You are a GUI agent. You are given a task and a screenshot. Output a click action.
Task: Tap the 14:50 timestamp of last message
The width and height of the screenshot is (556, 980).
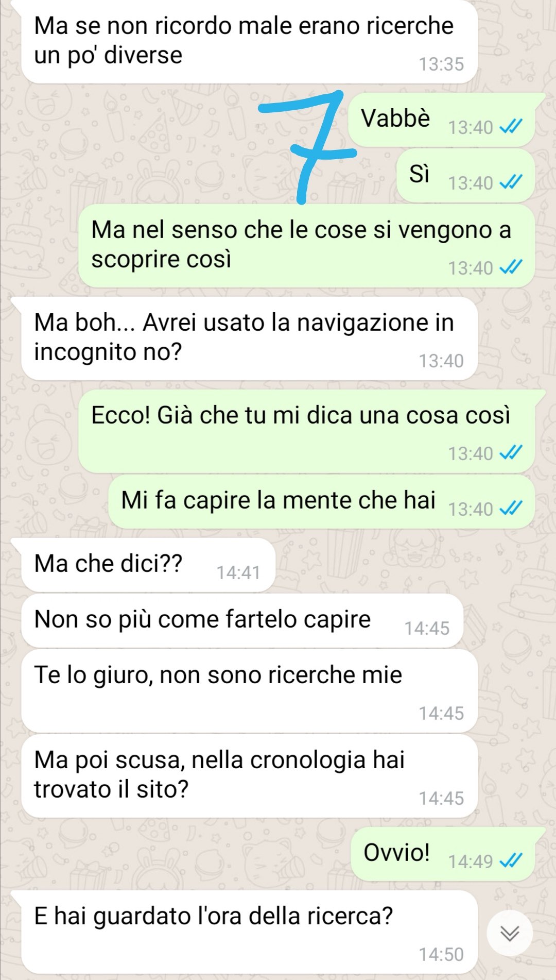coord(441,954)
